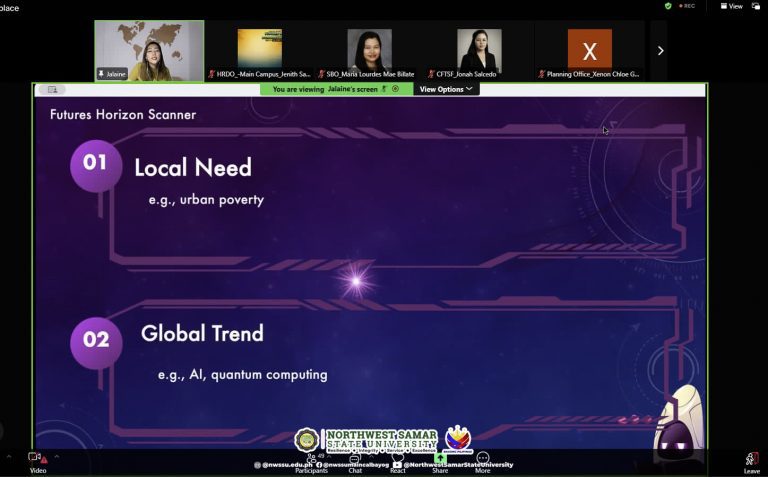Click muted mic icon beside SBO_Maria name

pyautogui.click(x=321, y=74)
